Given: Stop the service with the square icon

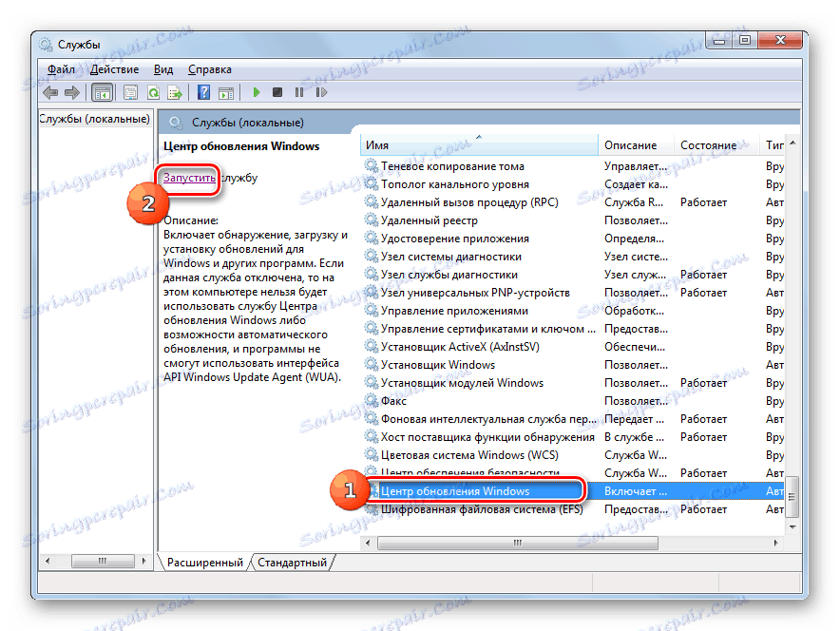Looking at the screenshot, I should [x=277, y=93].
